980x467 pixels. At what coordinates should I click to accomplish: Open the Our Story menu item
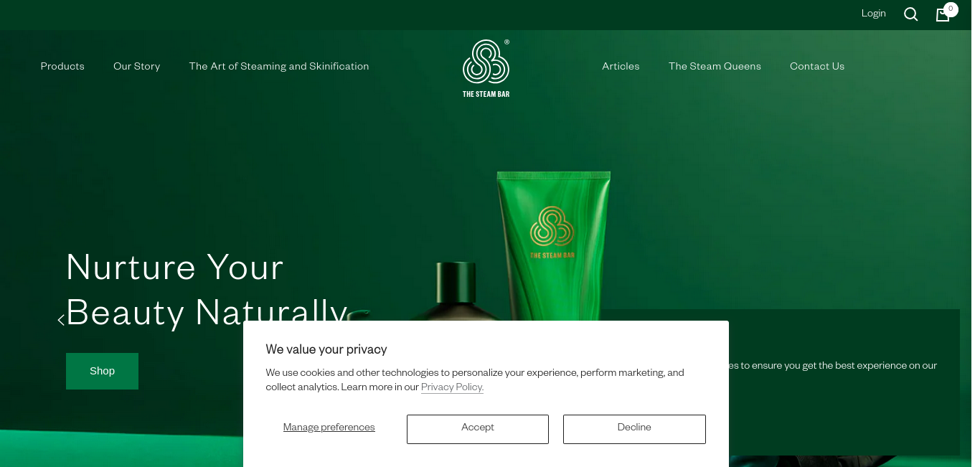[136, 66]
